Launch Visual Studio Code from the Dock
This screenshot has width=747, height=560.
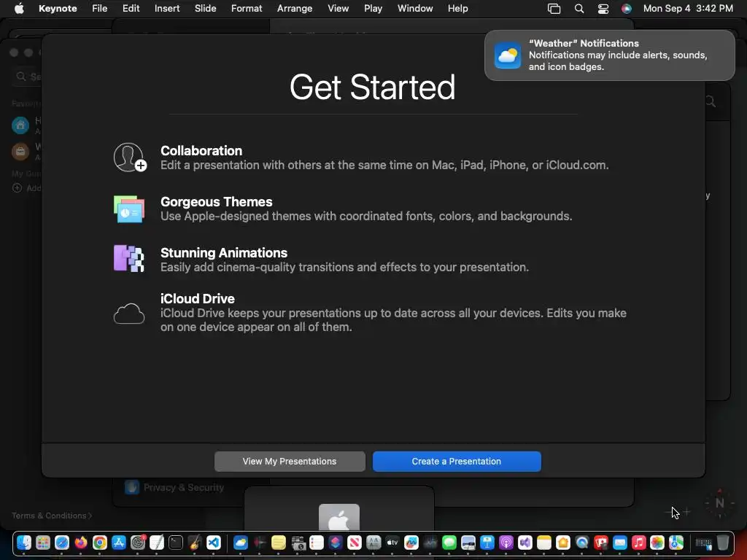pyautogui.click(x=214, y=542)
